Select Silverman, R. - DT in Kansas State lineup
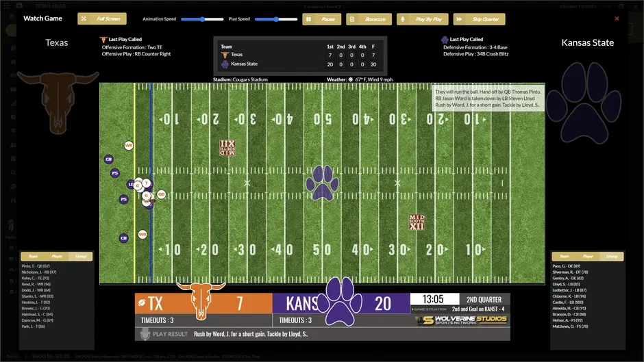 [570, 272]
